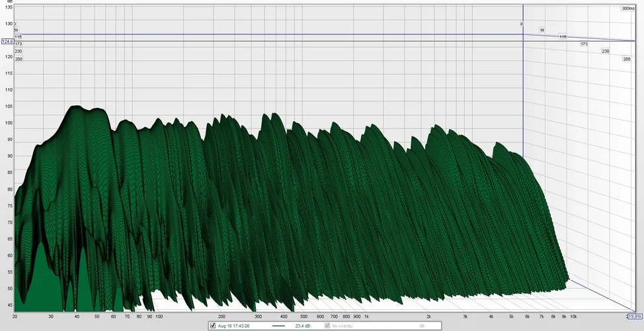Click the 20 Hz frequency axis label
Screen dimensions: 644x331
click(x=15, y=316)
